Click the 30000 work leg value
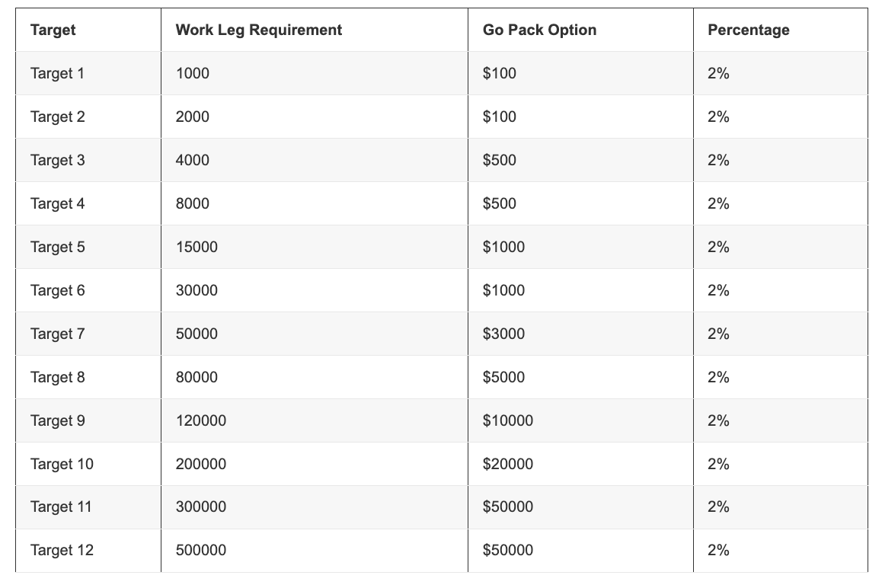 197,290
